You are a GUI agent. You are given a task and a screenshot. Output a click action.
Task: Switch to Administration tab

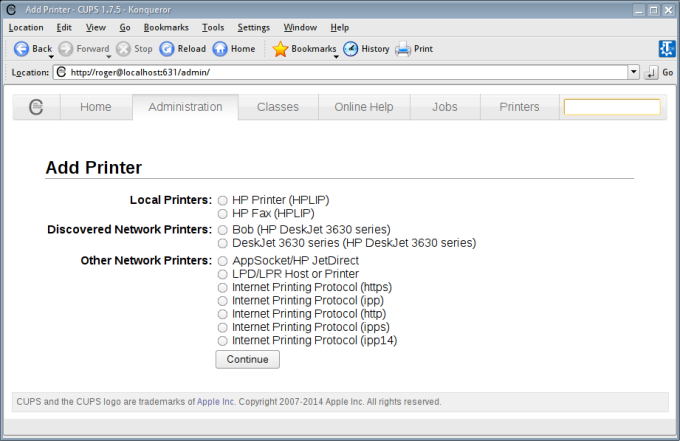pos(185,107)
